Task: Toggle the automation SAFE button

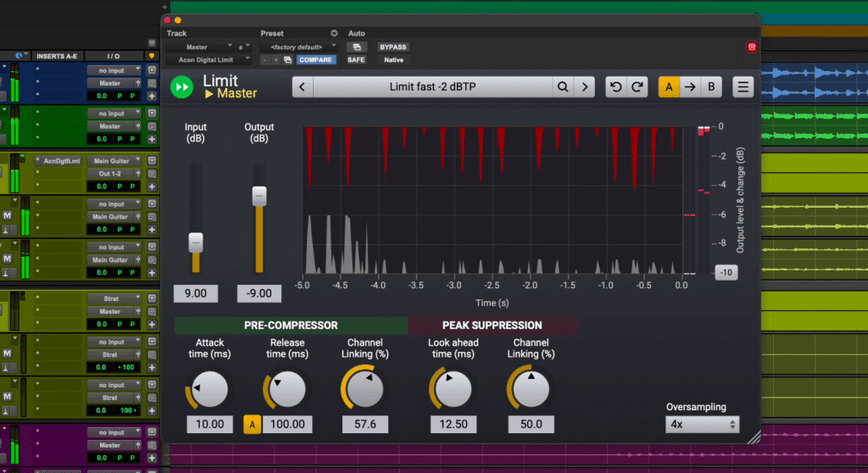Action: 356,60
